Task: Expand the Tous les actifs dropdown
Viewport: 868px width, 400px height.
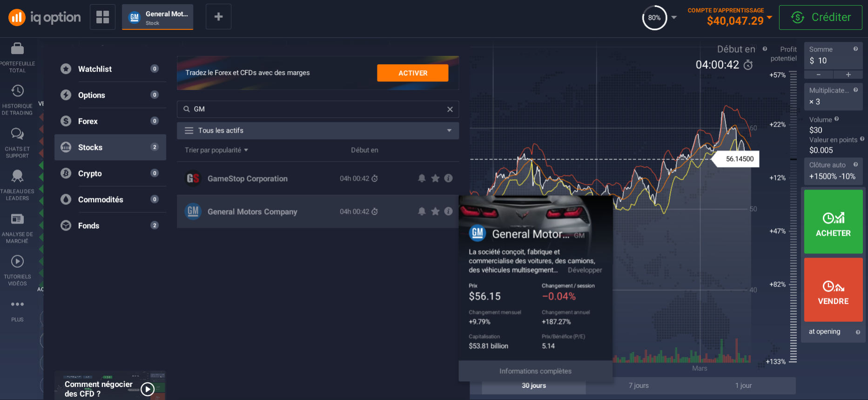Action: pos(318,130)
